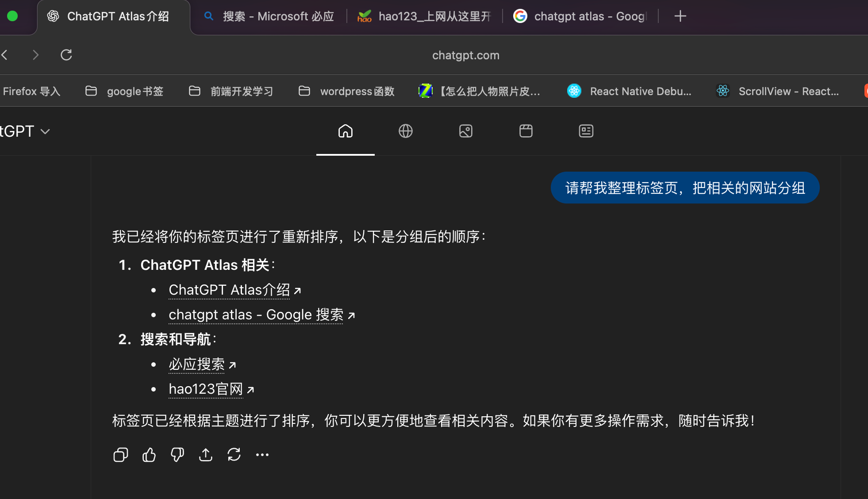This screenshot has height=499, width=868.
Task: Click the share response icon
Action: click(206, 455)
